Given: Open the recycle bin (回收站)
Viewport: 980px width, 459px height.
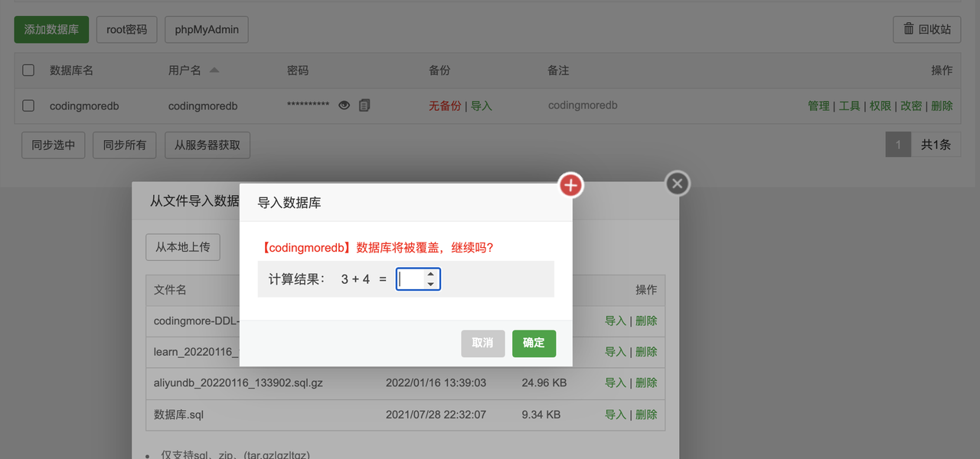Looking at the screenshot, I should pos(926,30).
